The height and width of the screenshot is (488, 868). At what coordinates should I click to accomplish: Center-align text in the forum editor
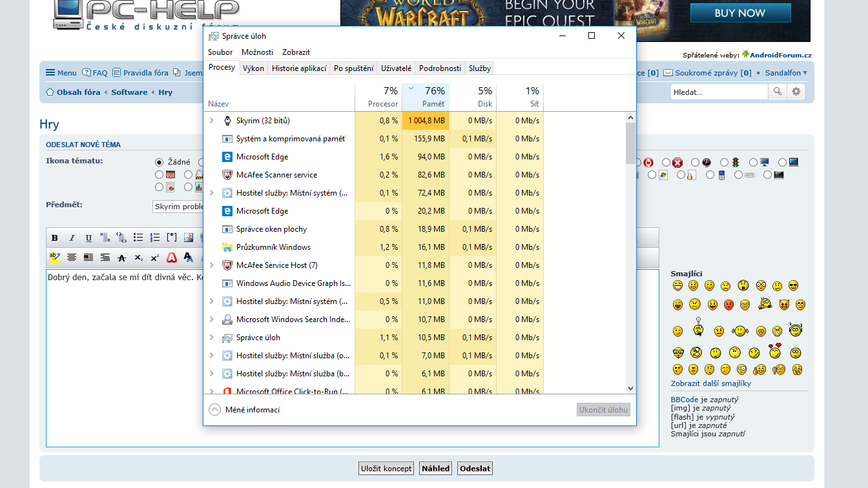click(72, 258)
